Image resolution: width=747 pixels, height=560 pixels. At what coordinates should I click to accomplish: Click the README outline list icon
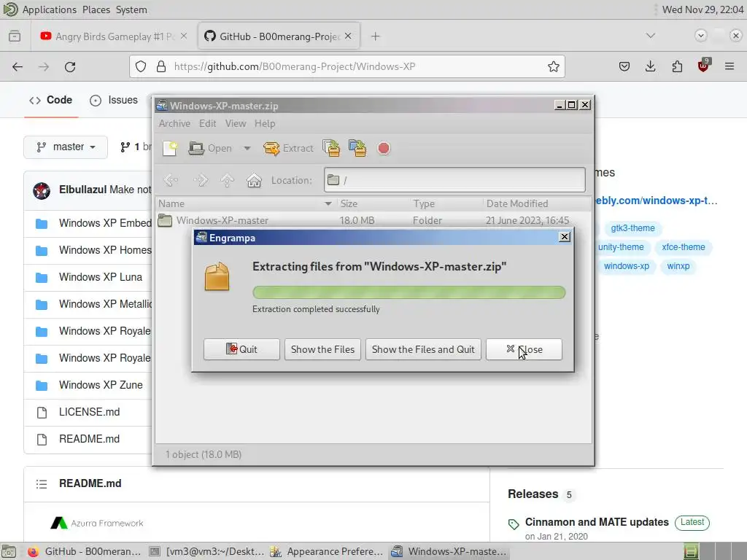click(x=42, y=484)
